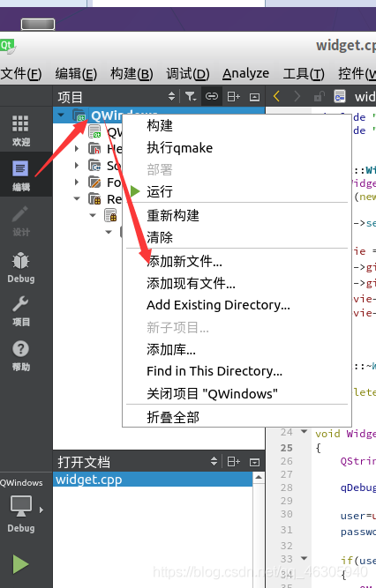Open the 工具(T) menu
Viewport: 376px width, 588px height.
[x=304, y=73]
